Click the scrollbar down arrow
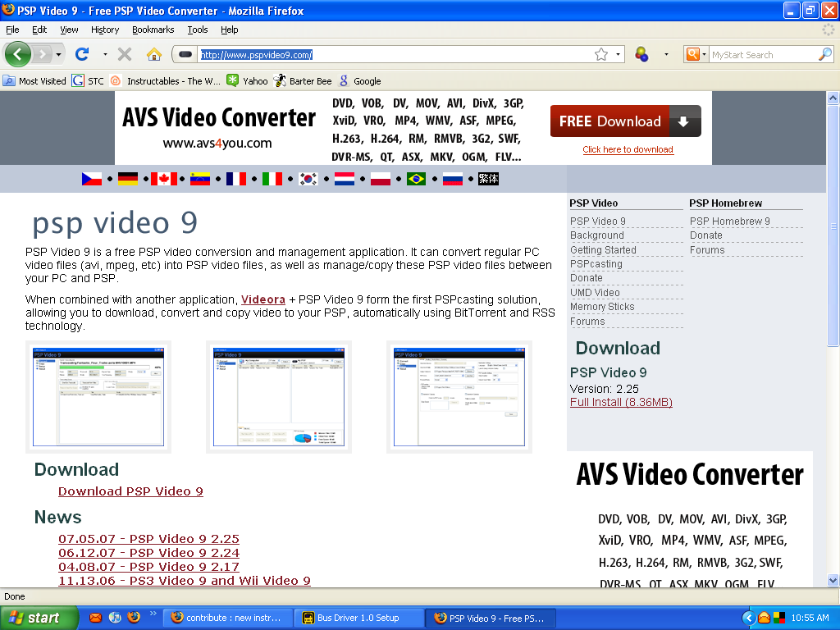The height and width of the screenshot is (630, 840). tap(833, 580)
